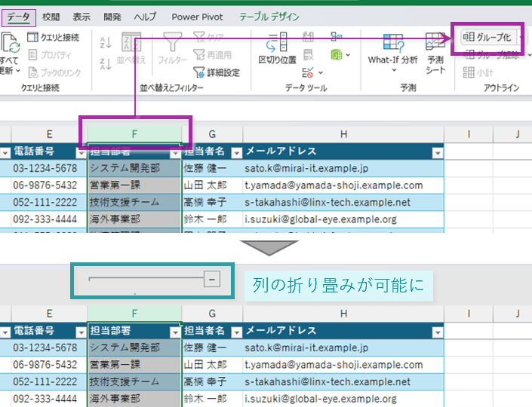Click the 再適用 reapply filter button
Image resolution: width=532 pixels, height=407 pixels.
point(214,55)
